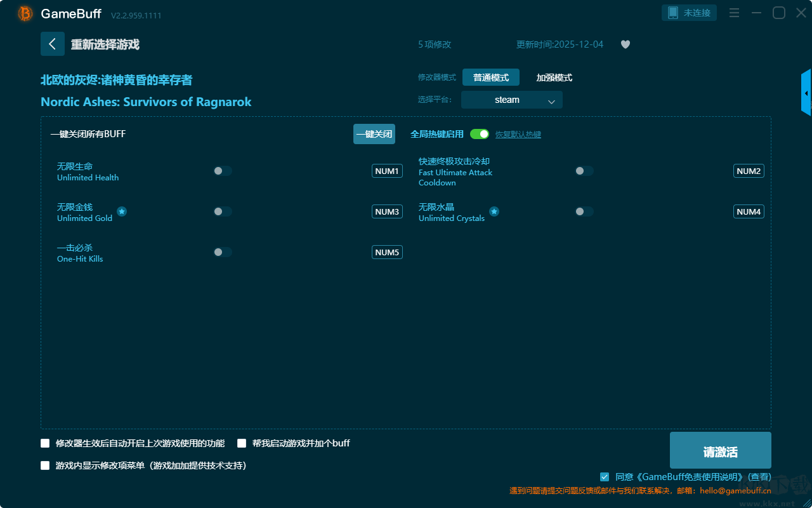Open the hamburger menu icon
The width and height of the screenshot is (812, 508).
pyautogui.click(x=734, y=13)
